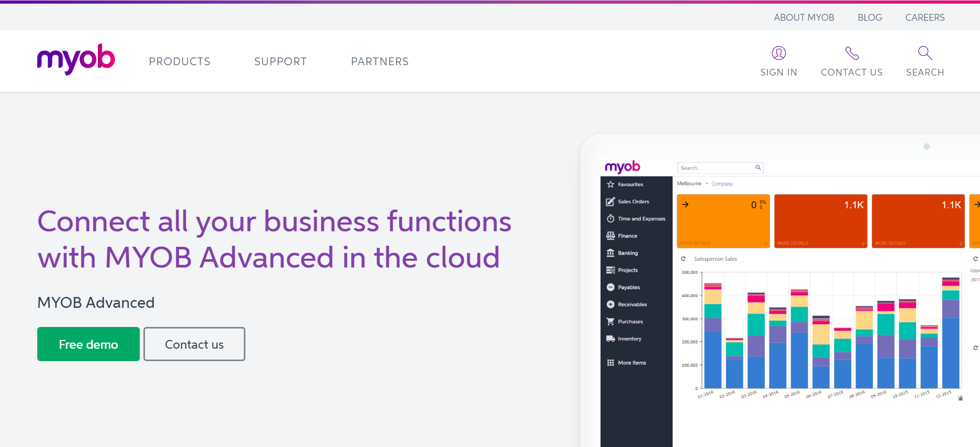Select Purchases text in sidebar

pos(631,321)
